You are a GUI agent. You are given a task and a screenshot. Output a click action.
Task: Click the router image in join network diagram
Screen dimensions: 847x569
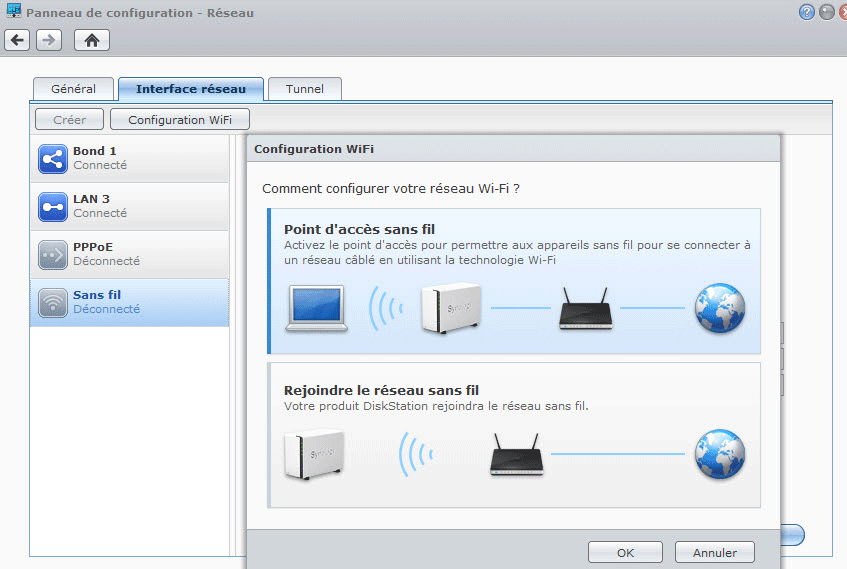516,454
